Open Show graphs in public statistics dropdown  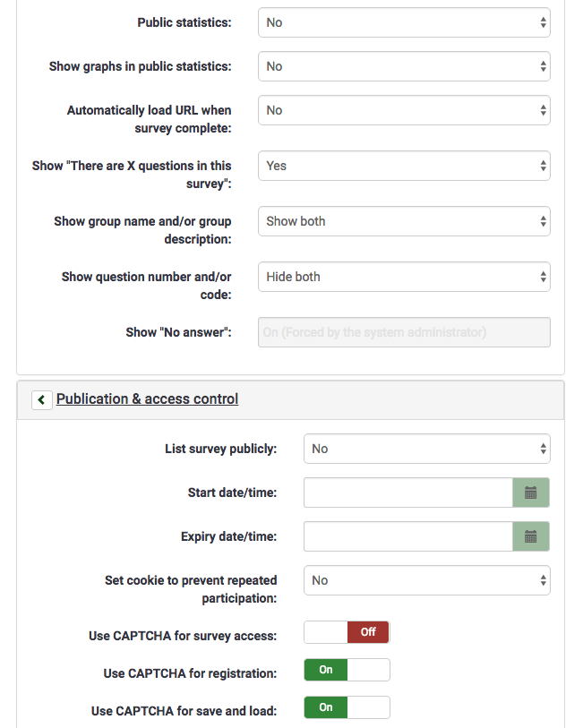click(404, 66)
